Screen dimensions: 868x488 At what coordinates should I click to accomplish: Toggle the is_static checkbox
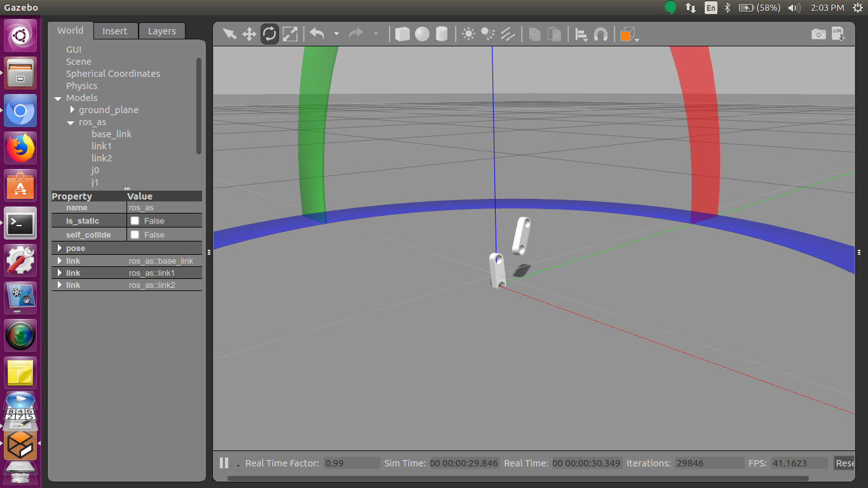coord(135,220)
